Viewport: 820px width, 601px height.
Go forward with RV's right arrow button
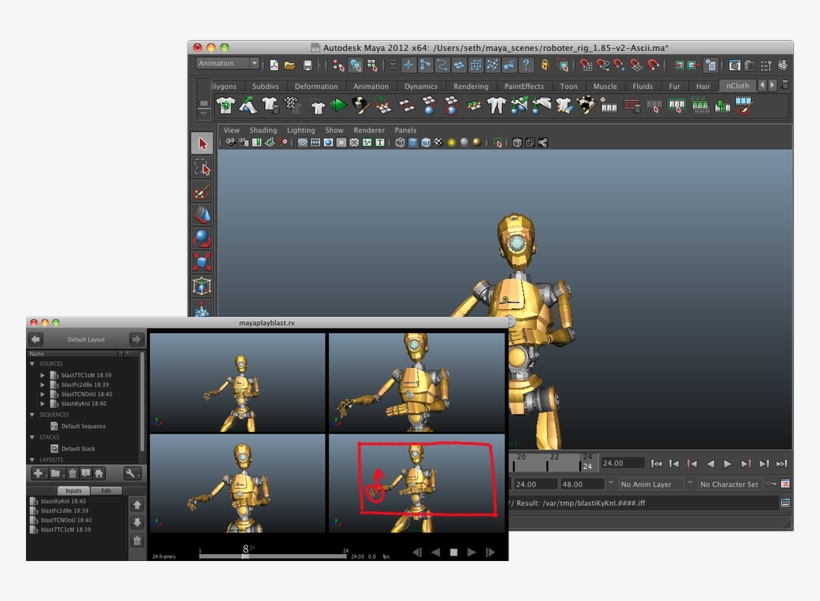point(136,339)
